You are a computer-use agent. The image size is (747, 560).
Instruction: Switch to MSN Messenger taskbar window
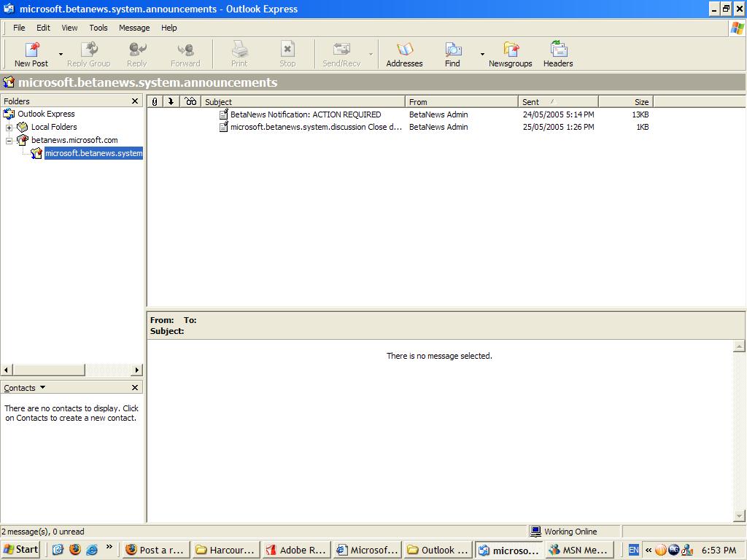click(x=578, y=550)
